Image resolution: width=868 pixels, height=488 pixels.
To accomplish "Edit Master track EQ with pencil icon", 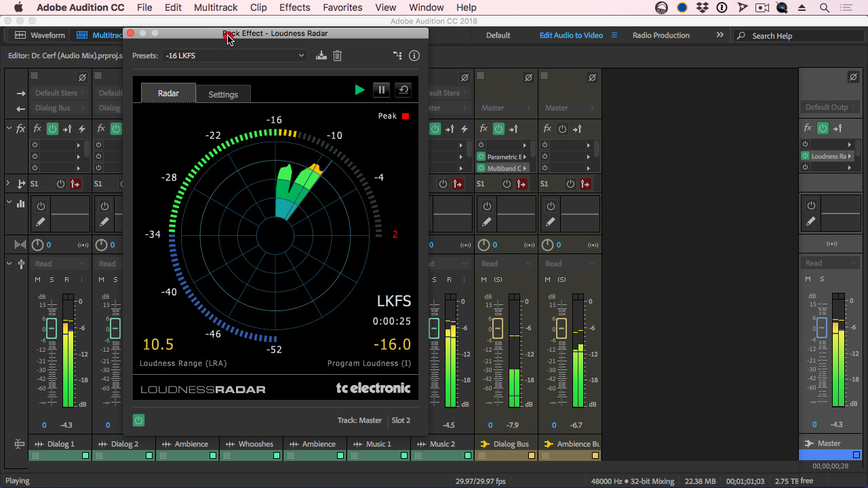I will (x=811, y=222).
